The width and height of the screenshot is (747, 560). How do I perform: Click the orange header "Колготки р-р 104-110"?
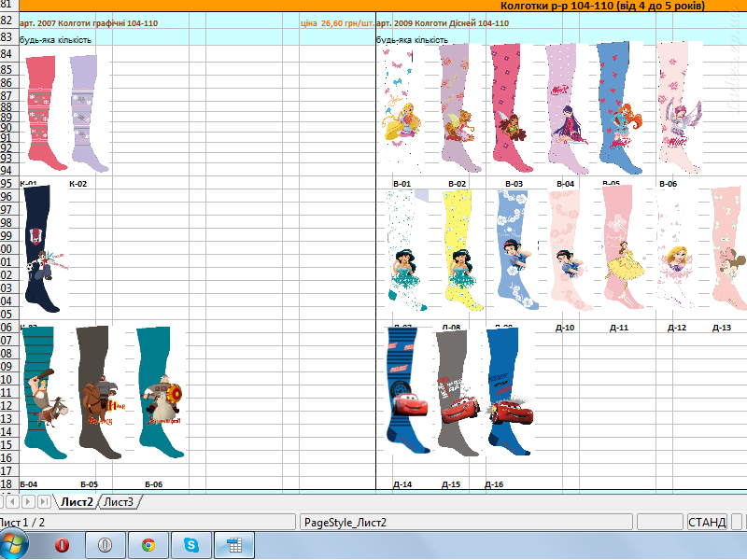(602, 6)
